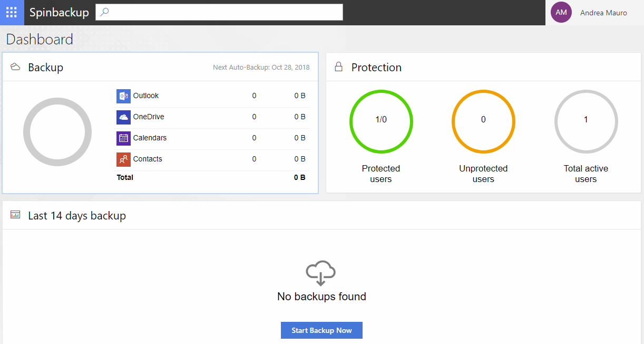Click the Calendars service icon
The width and height of the screenshot is (644, 344).
click(123, 138)
